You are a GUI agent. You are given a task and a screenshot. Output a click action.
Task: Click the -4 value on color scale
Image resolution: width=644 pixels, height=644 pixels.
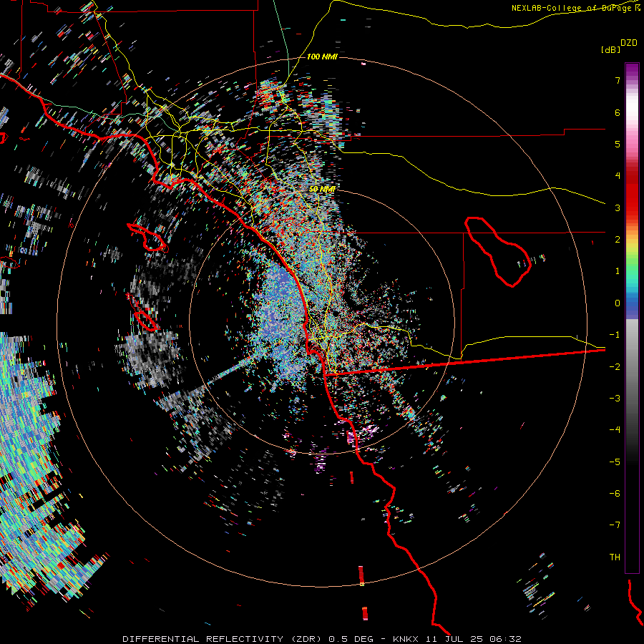[615, 430]
